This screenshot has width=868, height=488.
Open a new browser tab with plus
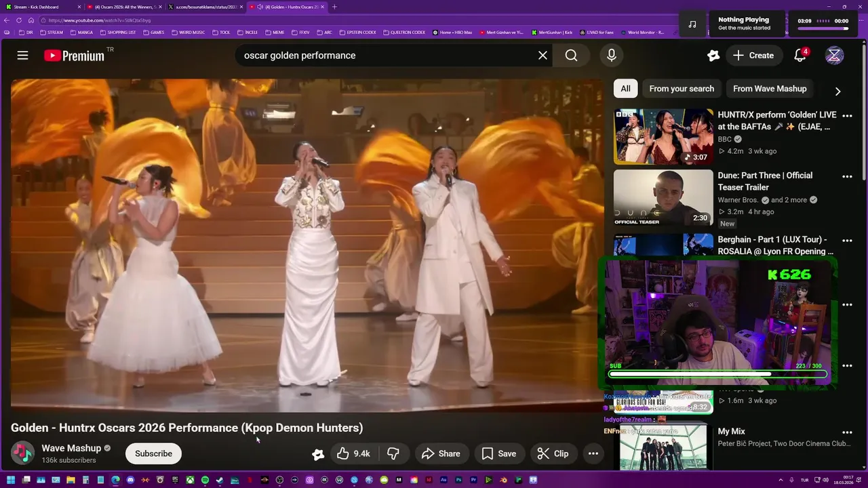pyautogui.click(x=334, y=7)
